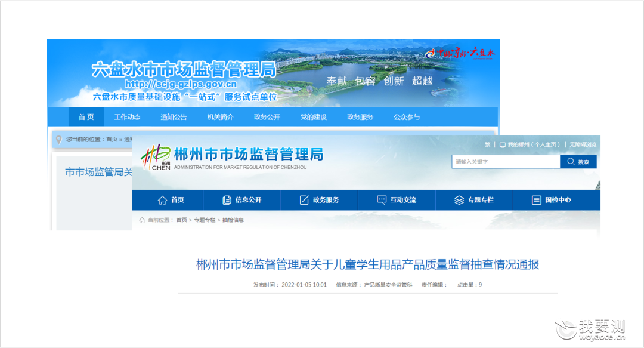Select 专题专栏 text in Chenzhou navigation
The image size is (644, 348).
pyautogui.click(x=481, y=200)
